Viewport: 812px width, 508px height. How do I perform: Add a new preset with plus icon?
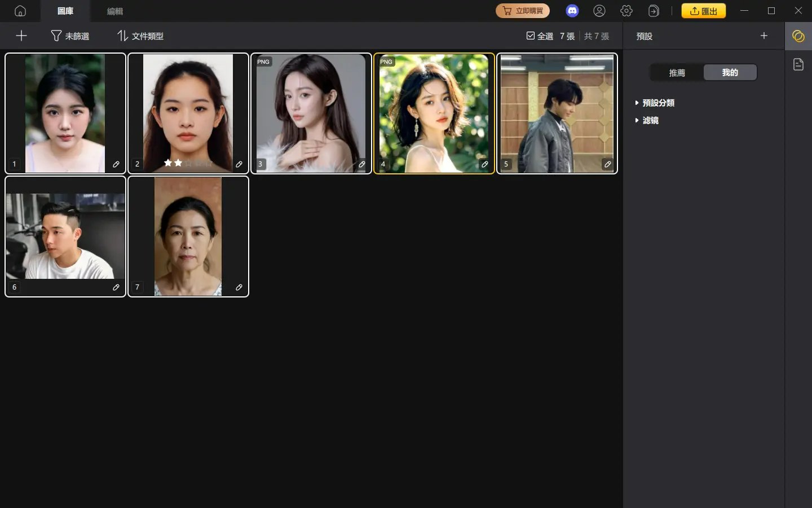[x=764, y=36]
